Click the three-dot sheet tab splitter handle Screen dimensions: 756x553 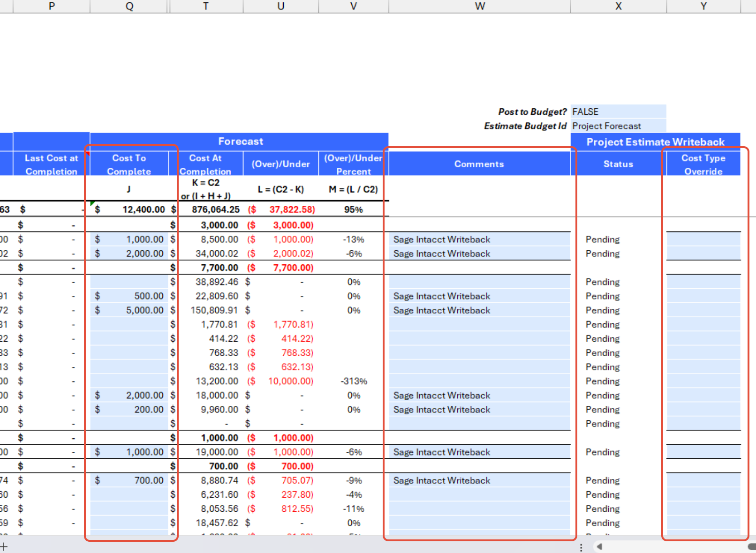tap(581, 547)
